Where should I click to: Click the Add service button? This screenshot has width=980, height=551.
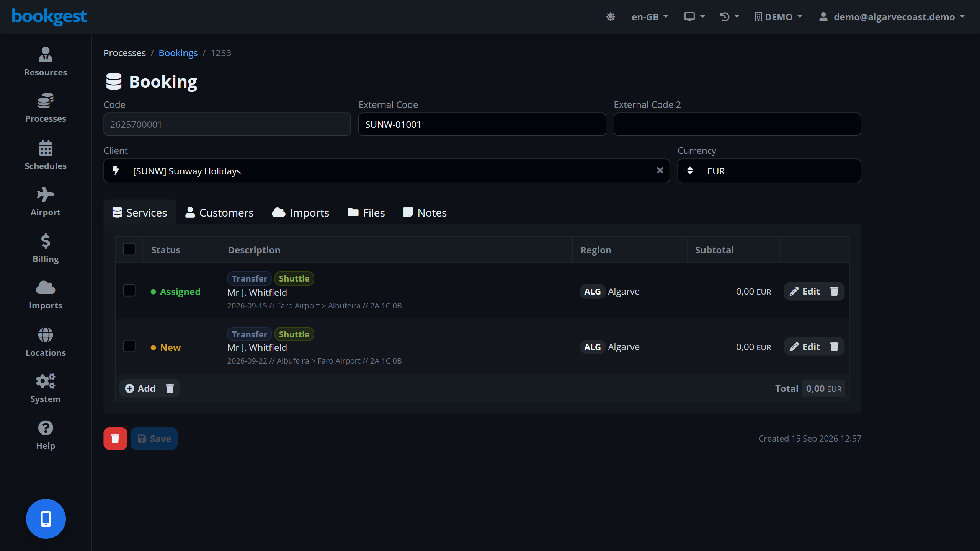pos(140,388)
